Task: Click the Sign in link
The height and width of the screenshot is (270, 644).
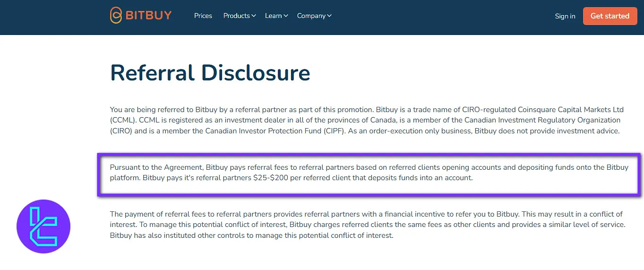Action: pos(565,16)
